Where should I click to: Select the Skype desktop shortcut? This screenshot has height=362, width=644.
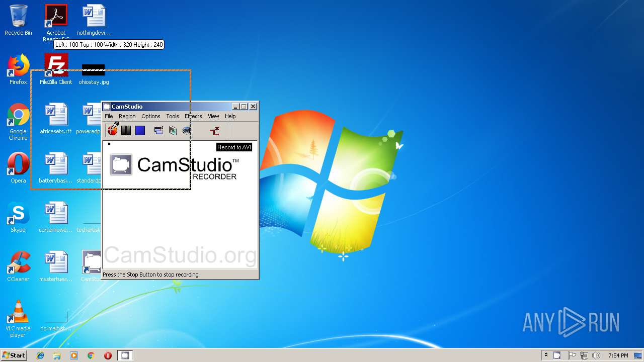pos(18,217)
